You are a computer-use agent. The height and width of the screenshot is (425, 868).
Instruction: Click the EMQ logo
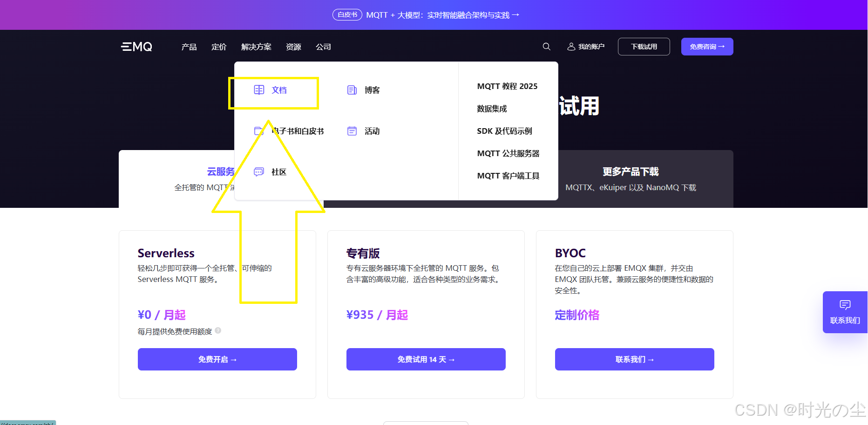137,47
